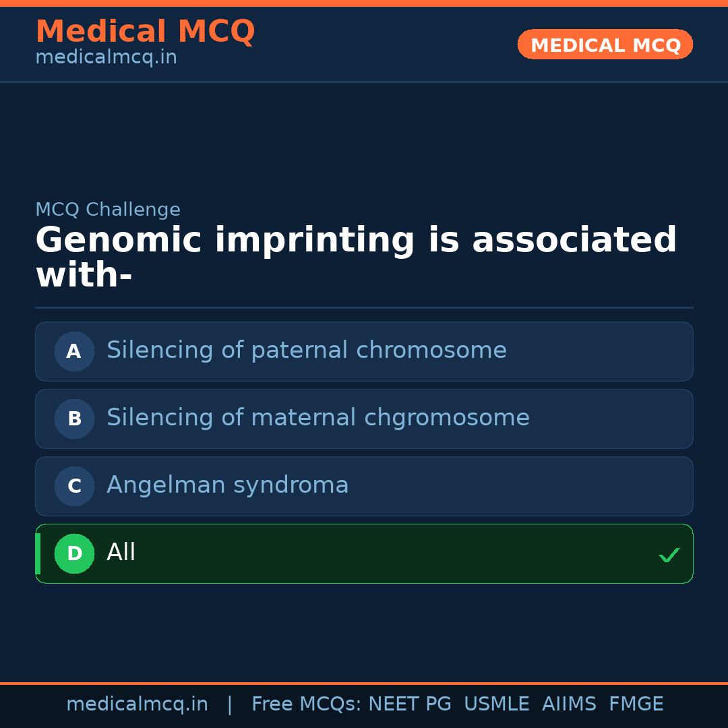This screenshot has height=728, width=728.
Task: Click the orange 'MEDICAL MCQ' badge
Action: [605, 44]
